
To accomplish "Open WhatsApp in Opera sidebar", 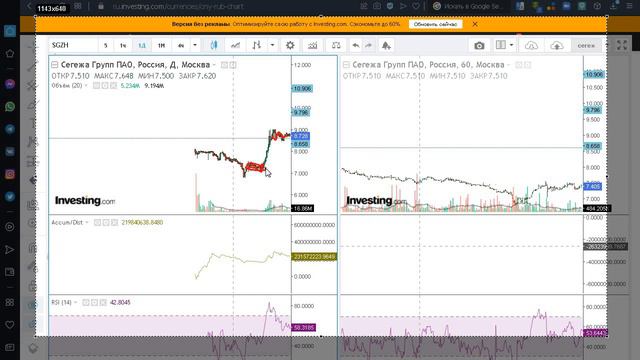I will click(10, 107).
